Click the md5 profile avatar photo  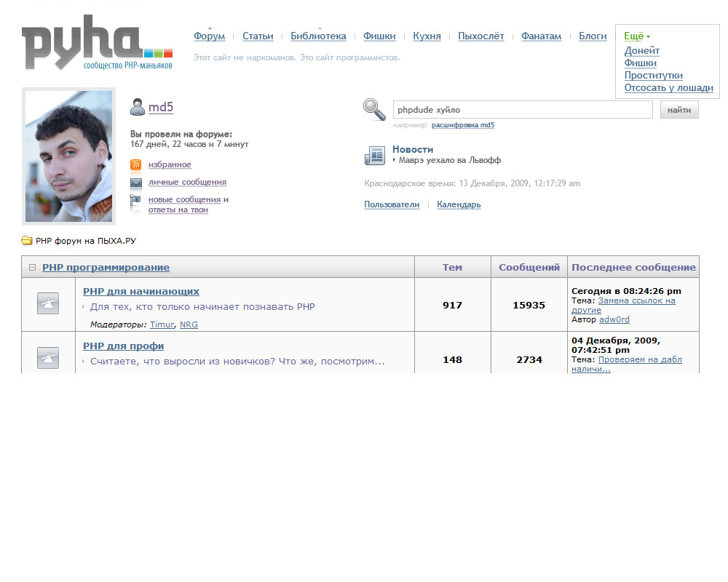tap(68, 156)
